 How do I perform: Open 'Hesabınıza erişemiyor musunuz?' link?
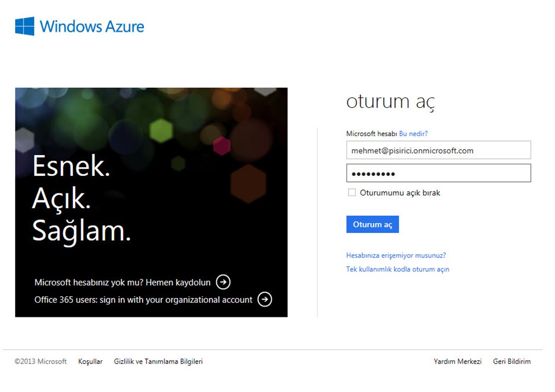[396, 255]
